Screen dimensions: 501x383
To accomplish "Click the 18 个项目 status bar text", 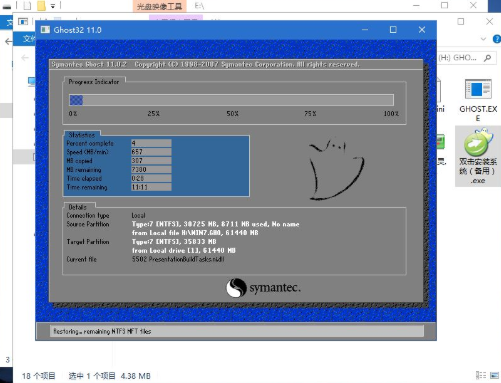I will coord(39,376).
